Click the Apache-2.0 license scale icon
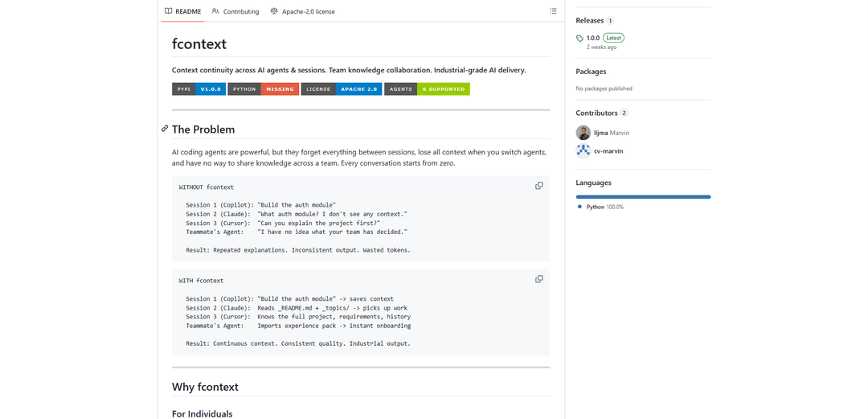The image size is (868, 419). [x=274, y=11]
